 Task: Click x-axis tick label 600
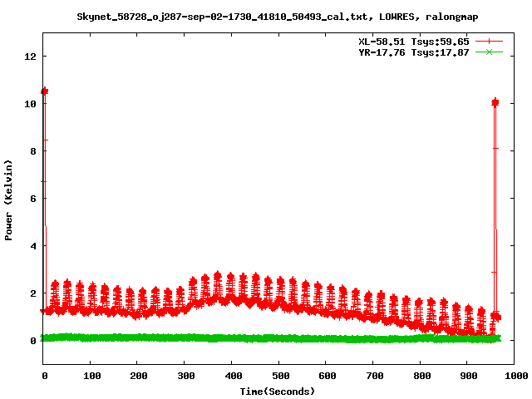[x=328, y=376]
